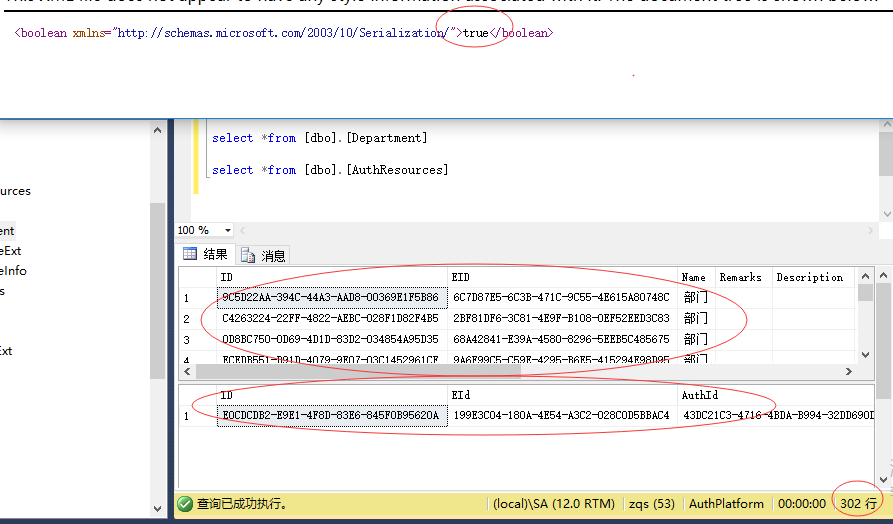This screenshot has height=524, width=893.
Task: Click the Remarks column header
Action: (x=743, y=277)
